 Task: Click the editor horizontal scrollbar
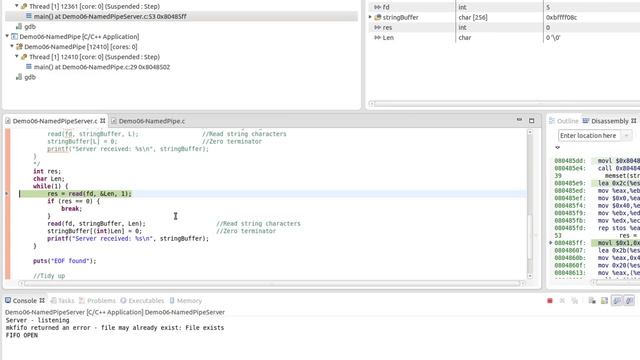click(271, 283)
